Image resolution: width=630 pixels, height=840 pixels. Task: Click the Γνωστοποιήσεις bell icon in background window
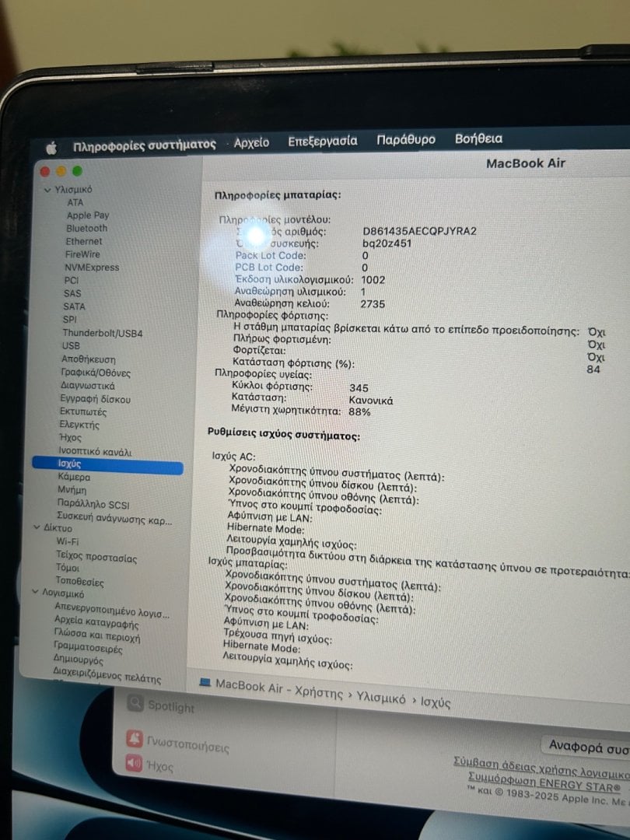pos(135,738)
